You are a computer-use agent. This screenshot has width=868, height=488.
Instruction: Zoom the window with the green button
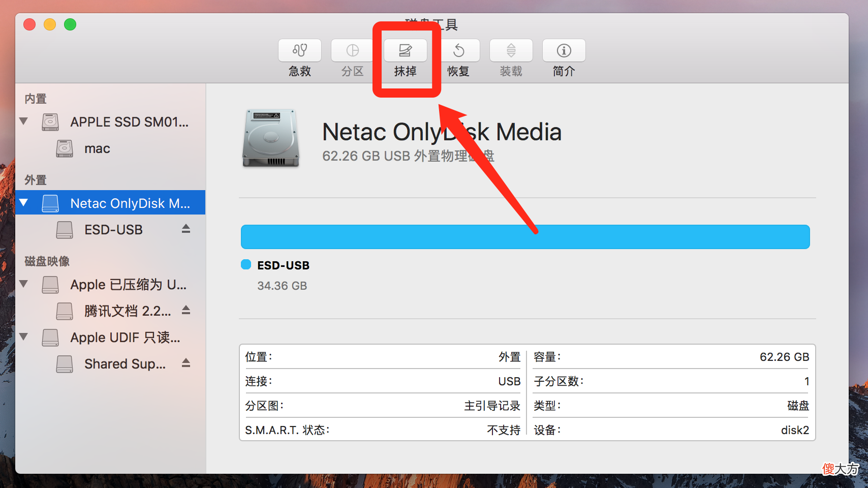pos(70,24)
